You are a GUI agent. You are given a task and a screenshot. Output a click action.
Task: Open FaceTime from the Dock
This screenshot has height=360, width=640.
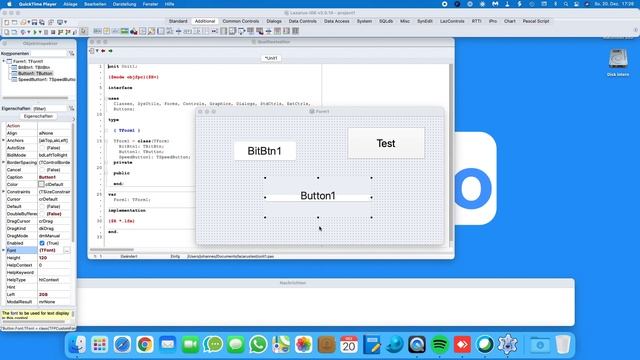click(190, 345)
